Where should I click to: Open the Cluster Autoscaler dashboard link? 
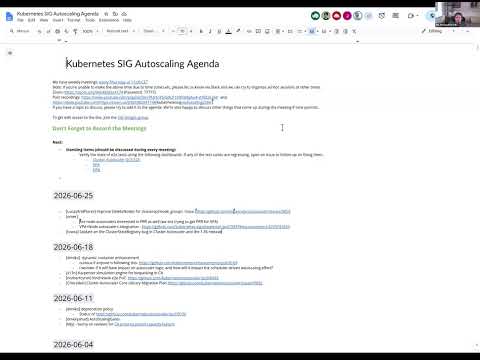(x=116, y=160)
